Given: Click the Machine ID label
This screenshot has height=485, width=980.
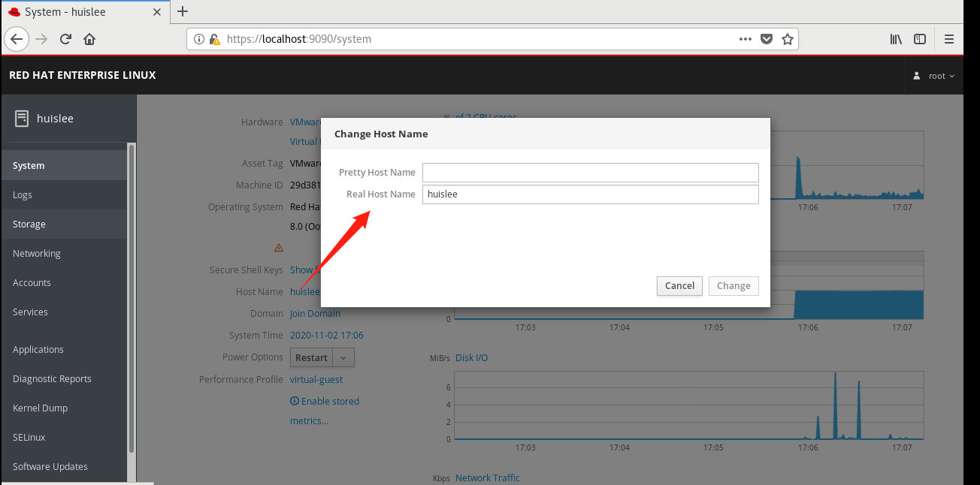Looking at the screenshot, I should [259, 185].
